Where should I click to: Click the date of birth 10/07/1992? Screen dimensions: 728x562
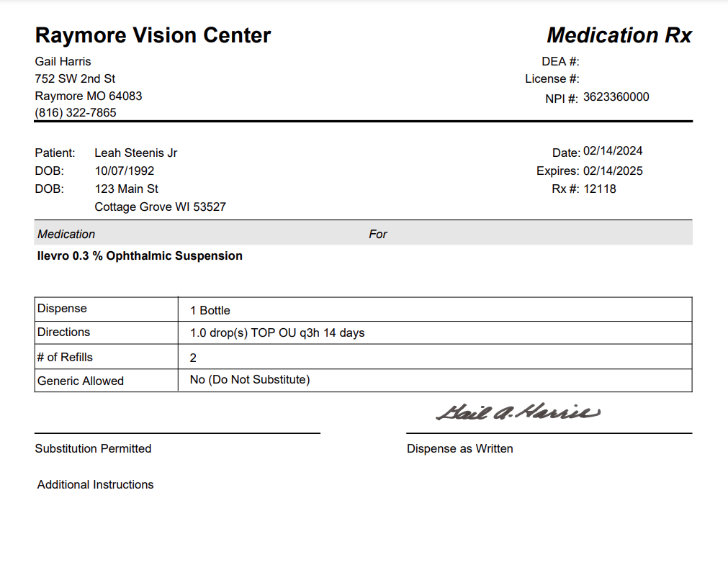coord(125,171)
